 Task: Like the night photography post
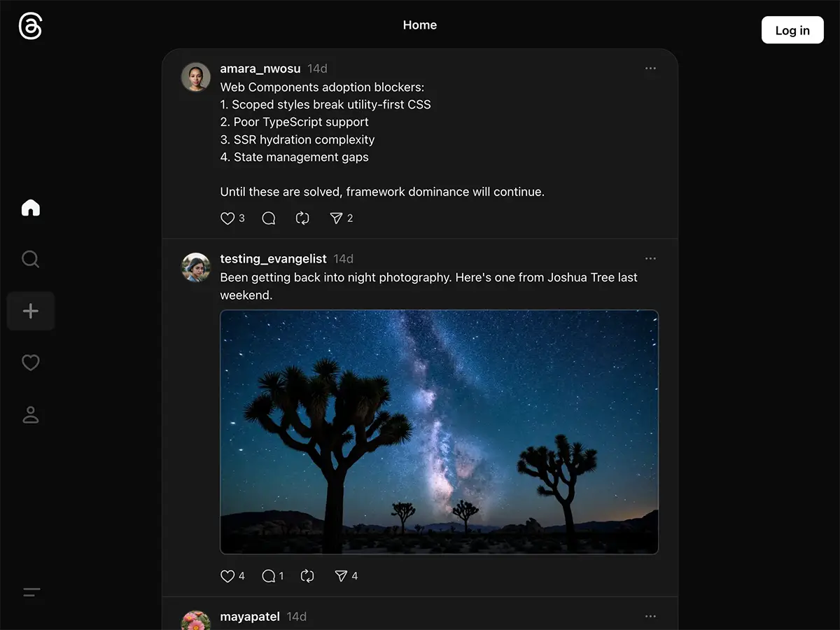[227, 575]
